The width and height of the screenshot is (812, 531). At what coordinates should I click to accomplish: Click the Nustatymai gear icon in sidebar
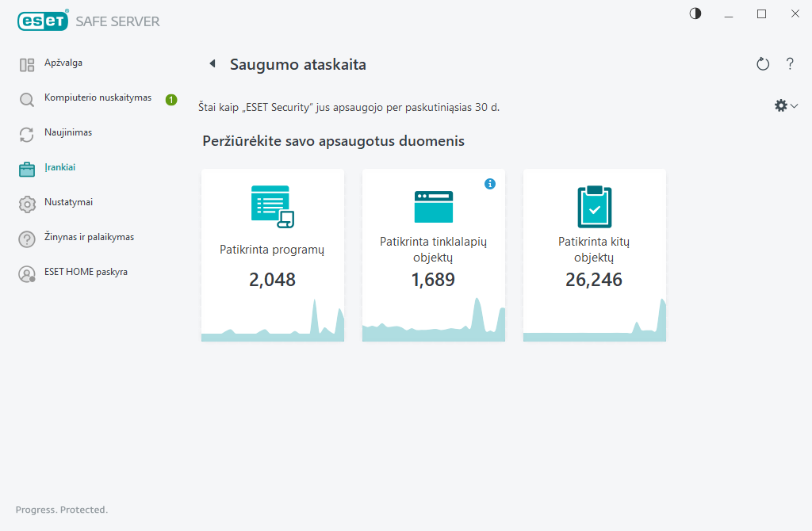tap(27, 204)
